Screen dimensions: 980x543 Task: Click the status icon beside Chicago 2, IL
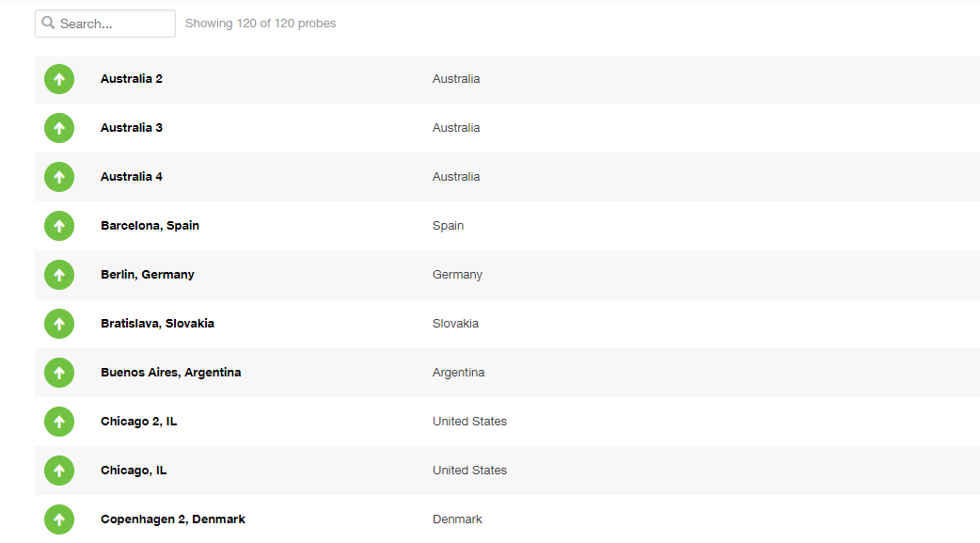coord(59,422)
